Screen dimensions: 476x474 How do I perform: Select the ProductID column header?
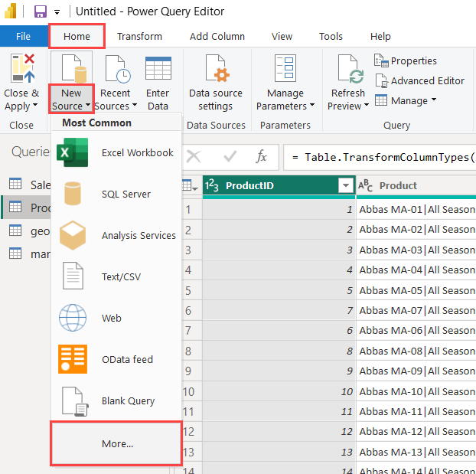point(279,185)
